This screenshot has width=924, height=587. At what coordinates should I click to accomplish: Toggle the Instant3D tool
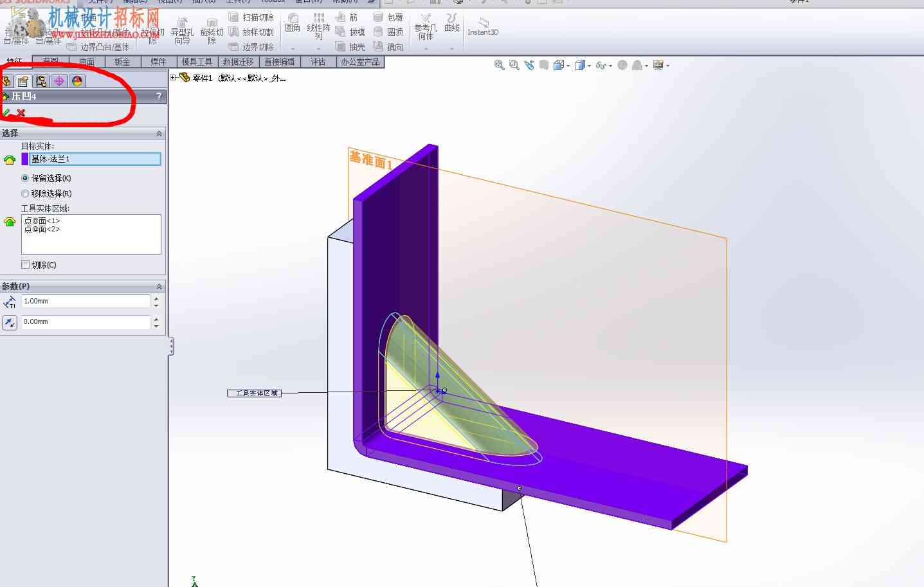click(483, 26)
